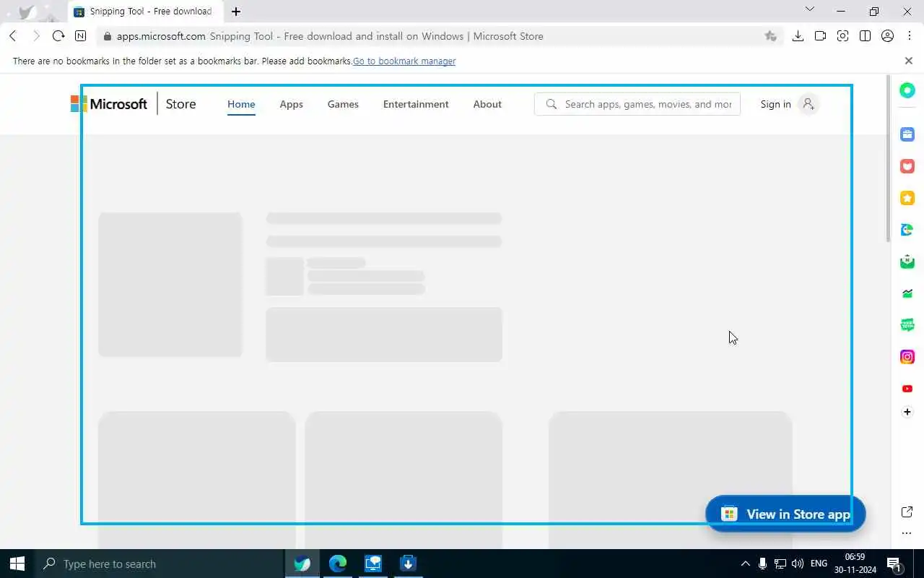
Task: Open a new tab with the plus button
Action: (x=236, y=12)
